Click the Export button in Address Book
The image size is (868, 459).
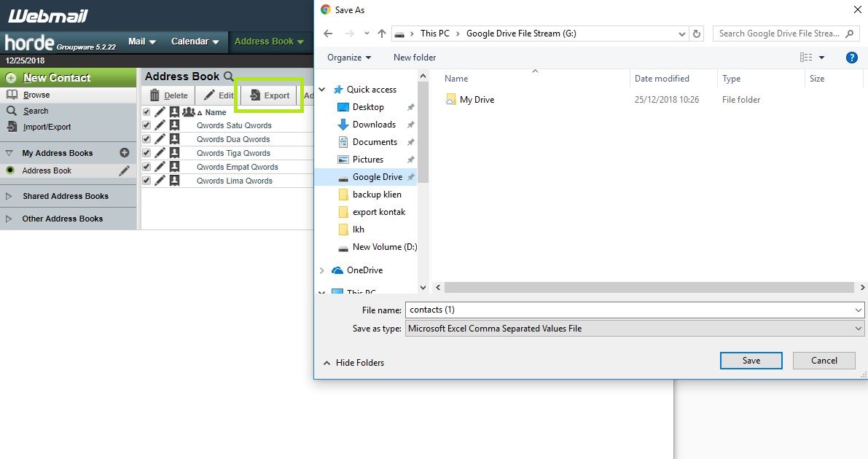click(x=270, y=95)
